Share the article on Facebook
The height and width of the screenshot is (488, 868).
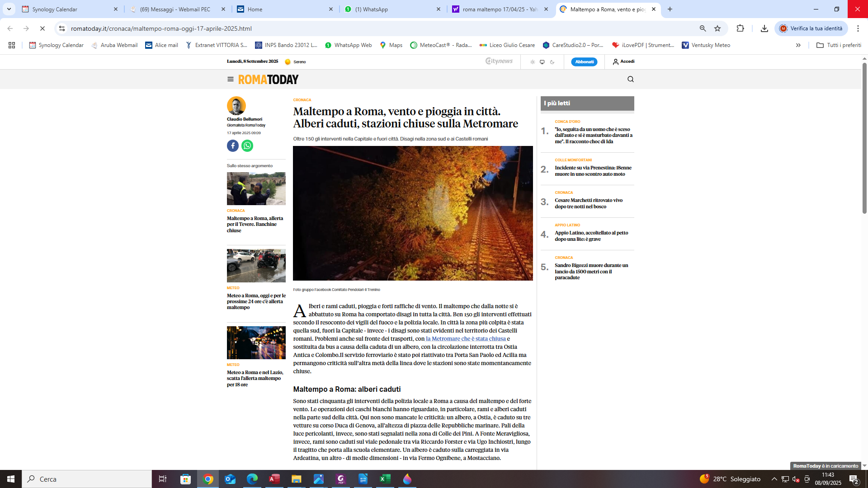232,145
